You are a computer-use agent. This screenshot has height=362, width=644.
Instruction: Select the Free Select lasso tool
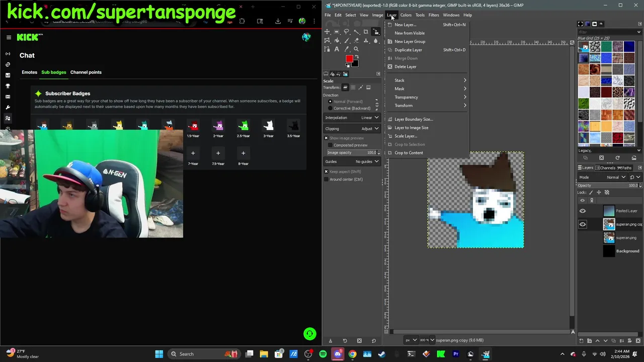346,32
